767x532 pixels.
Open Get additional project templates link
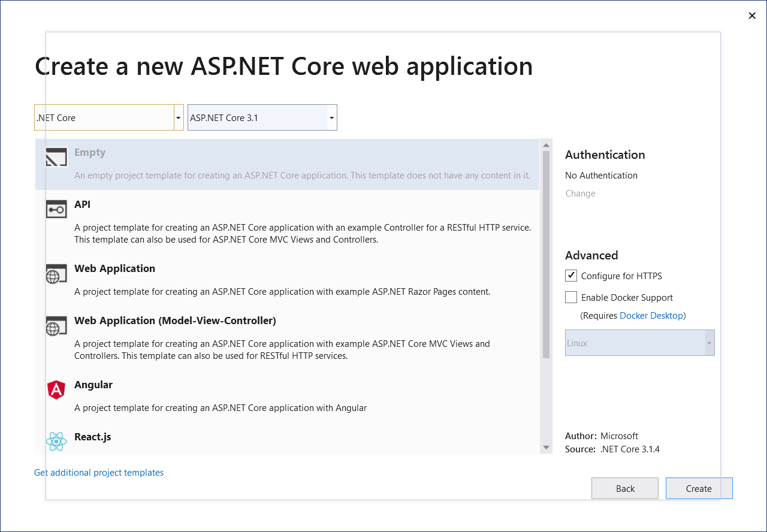[99, 473]
